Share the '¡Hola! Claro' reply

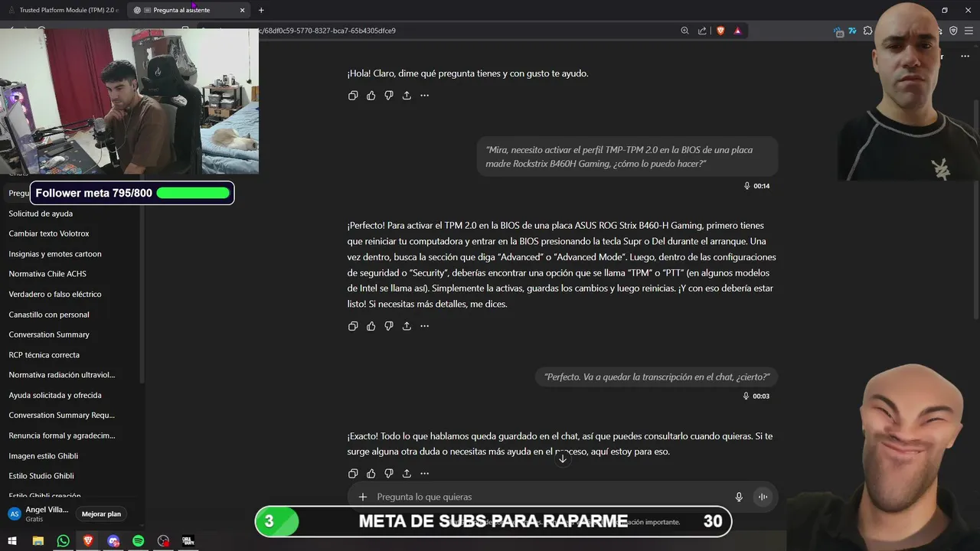(407, 96)
